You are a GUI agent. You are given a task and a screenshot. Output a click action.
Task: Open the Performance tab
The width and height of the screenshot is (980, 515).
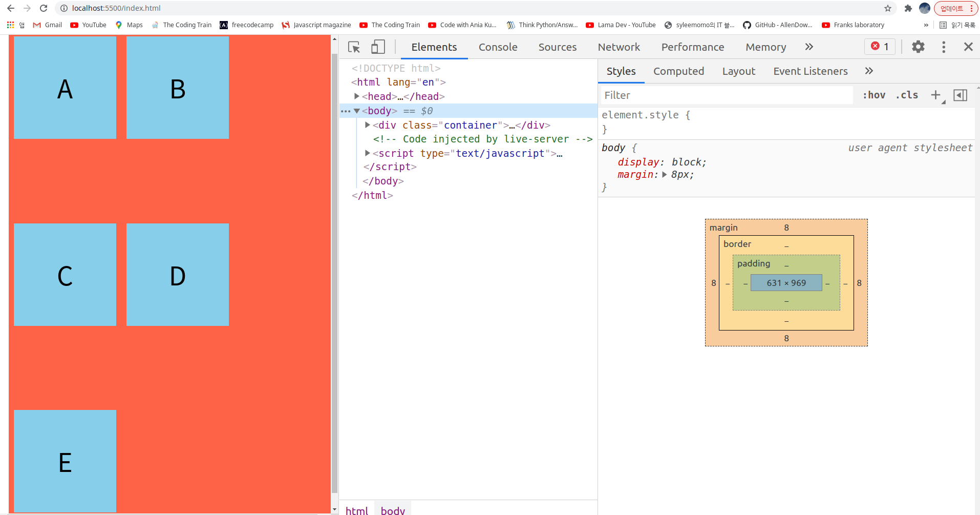pyautogui.click(x=692, y=47)
